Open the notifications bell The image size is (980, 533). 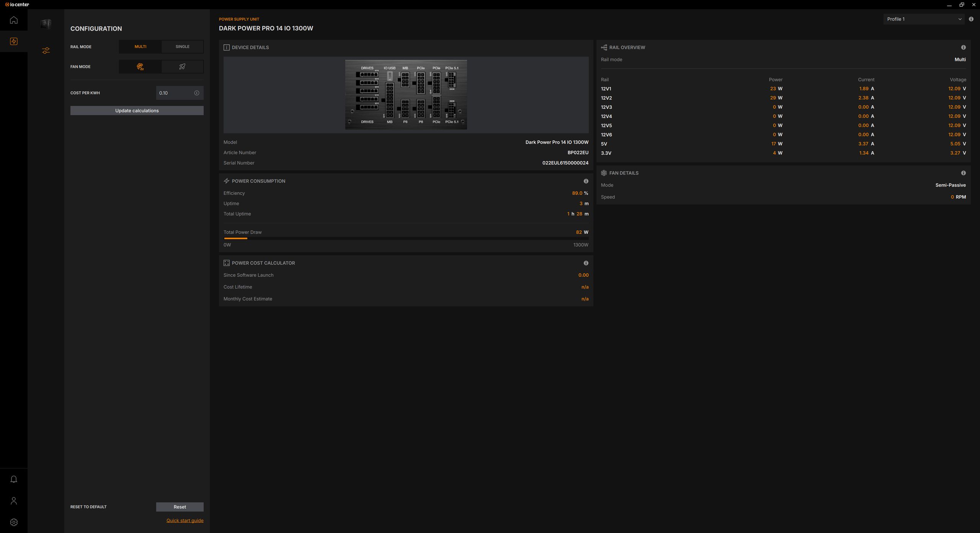tap(14, 479)
